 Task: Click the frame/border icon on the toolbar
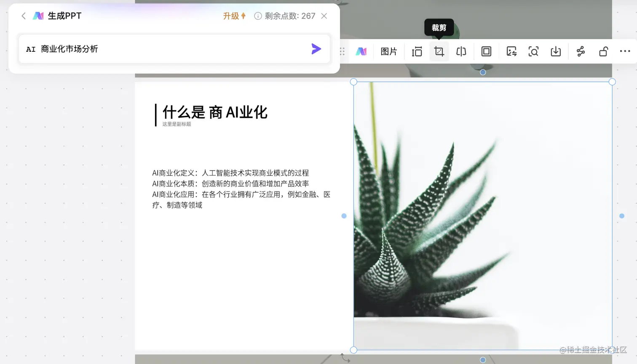click(486, 51)
